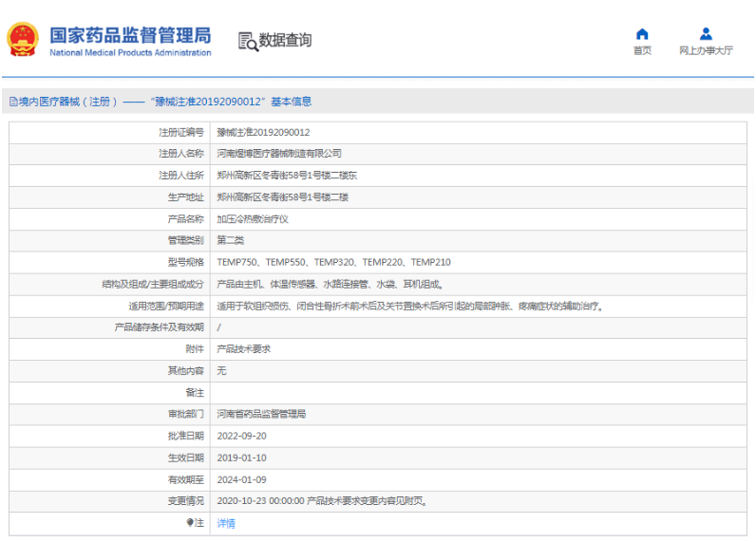Click the 批准日期 label cell
Screen dimensions: 756x542
109,436
